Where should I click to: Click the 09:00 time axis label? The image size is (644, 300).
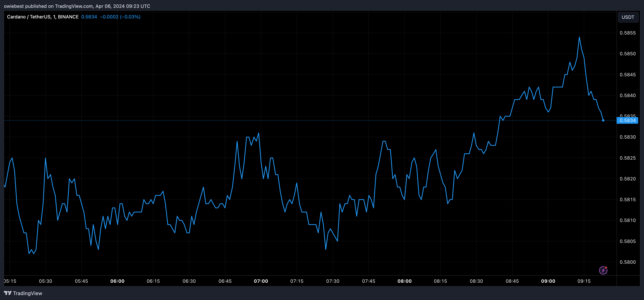[548, 281]
